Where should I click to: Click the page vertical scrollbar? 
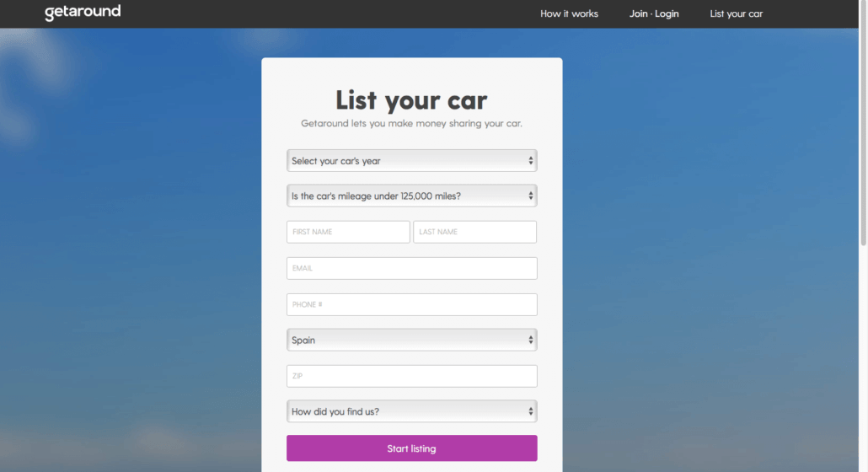(x=863, y=123)
